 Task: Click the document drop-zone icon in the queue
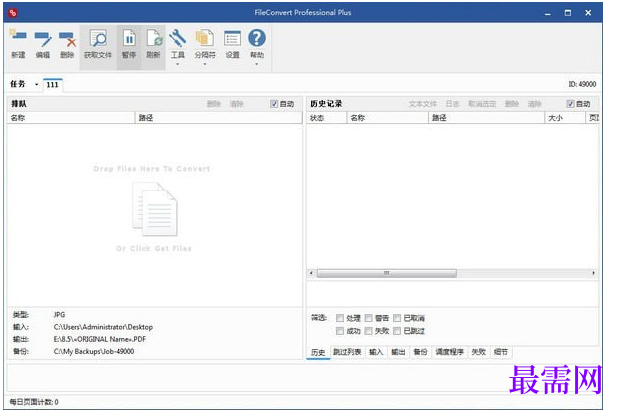pos(155,209)
